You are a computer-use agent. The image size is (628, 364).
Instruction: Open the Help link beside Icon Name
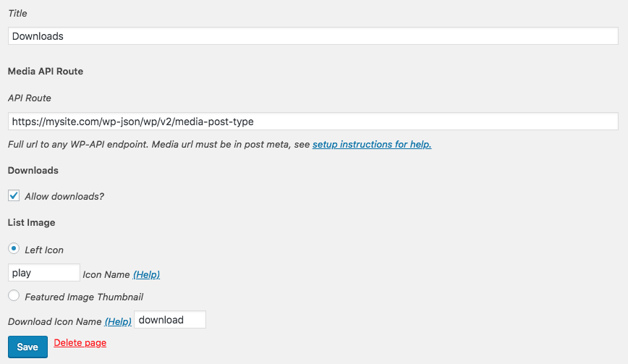(147, 274)
